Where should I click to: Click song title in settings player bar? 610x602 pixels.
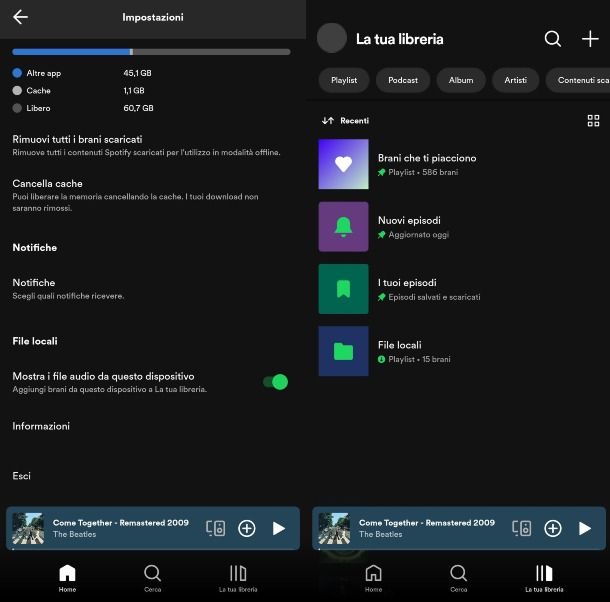tap(121, 523)
